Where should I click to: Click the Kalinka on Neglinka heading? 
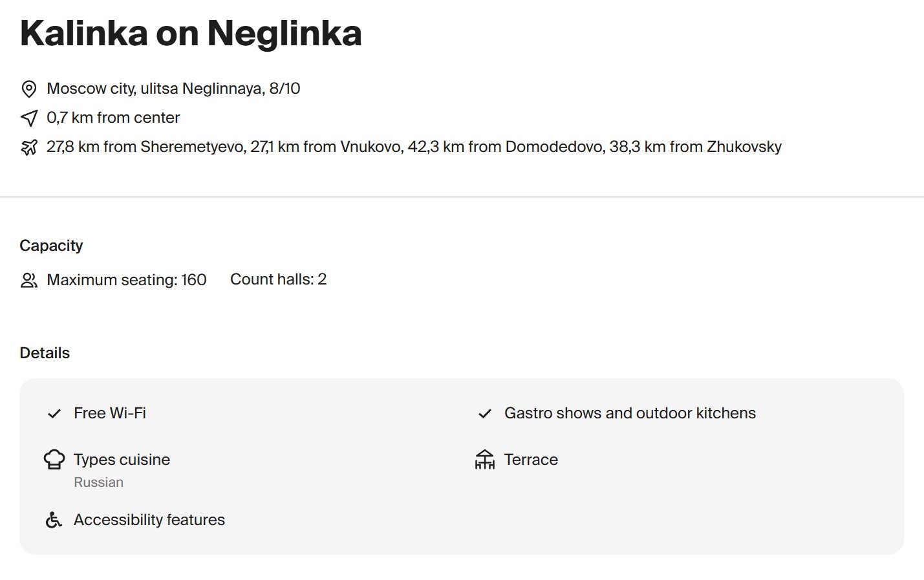(191, 33)
